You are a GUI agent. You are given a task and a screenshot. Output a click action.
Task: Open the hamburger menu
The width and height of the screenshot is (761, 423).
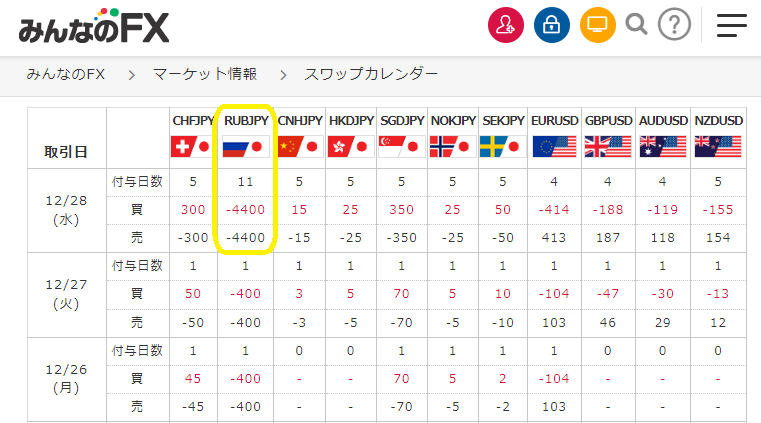coord(731,25)
